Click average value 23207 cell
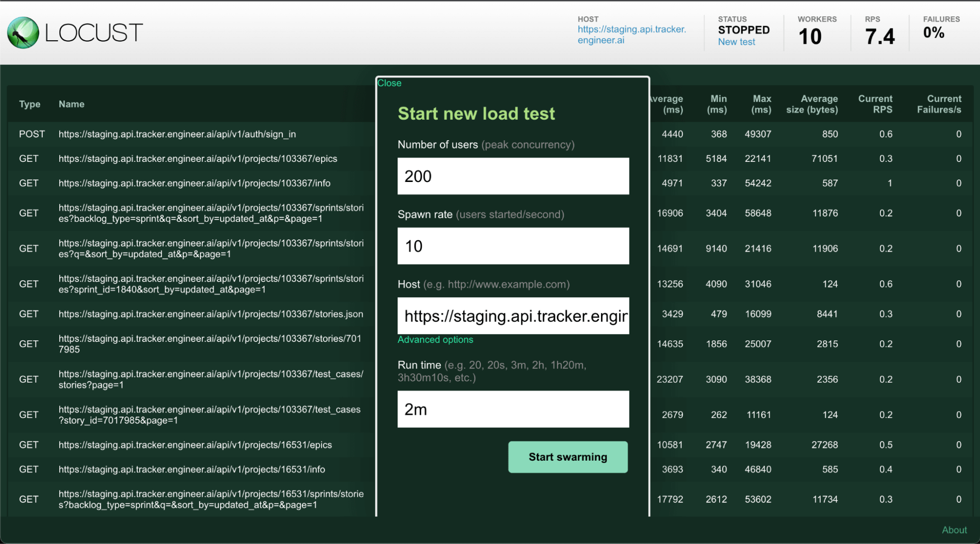Image resolution: width=980 pixels, height=544 pixels. coord(670,379)
